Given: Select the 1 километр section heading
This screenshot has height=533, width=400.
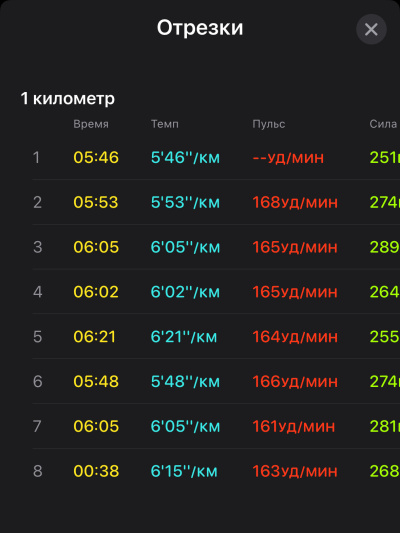Looking at the screenshot, I should [68, 99].
